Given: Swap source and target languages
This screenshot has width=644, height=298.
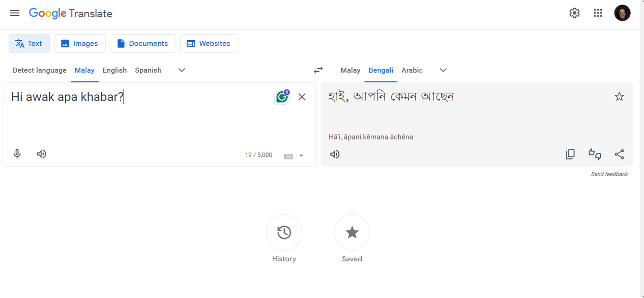Looking at the screenshot, I should 318,70.
